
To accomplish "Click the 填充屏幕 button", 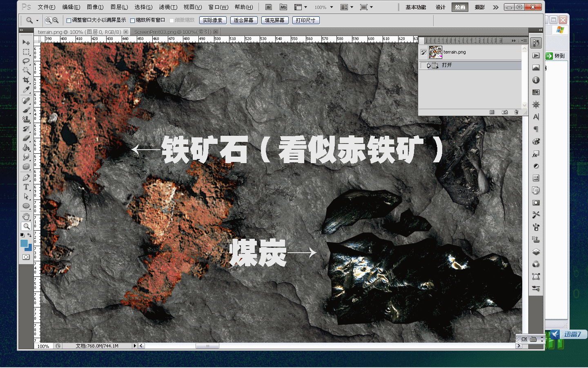I will pos(275,20).
